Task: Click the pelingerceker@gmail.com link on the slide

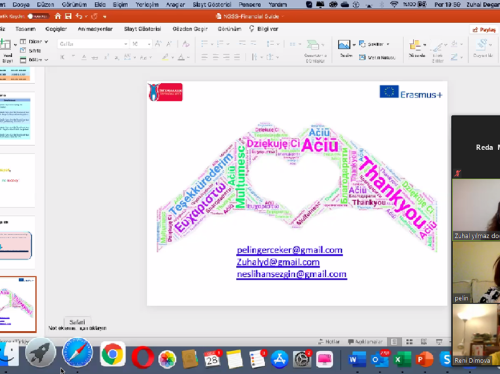Action: 289,250
